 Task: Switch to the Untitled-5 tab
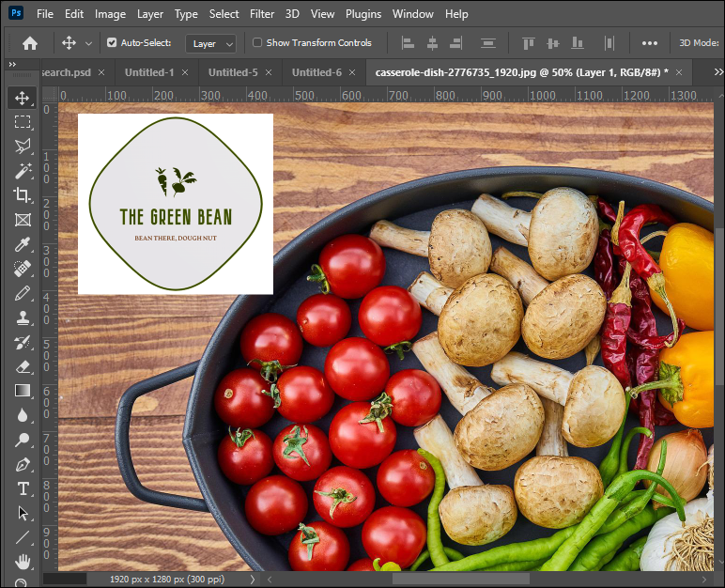point(233,72)
